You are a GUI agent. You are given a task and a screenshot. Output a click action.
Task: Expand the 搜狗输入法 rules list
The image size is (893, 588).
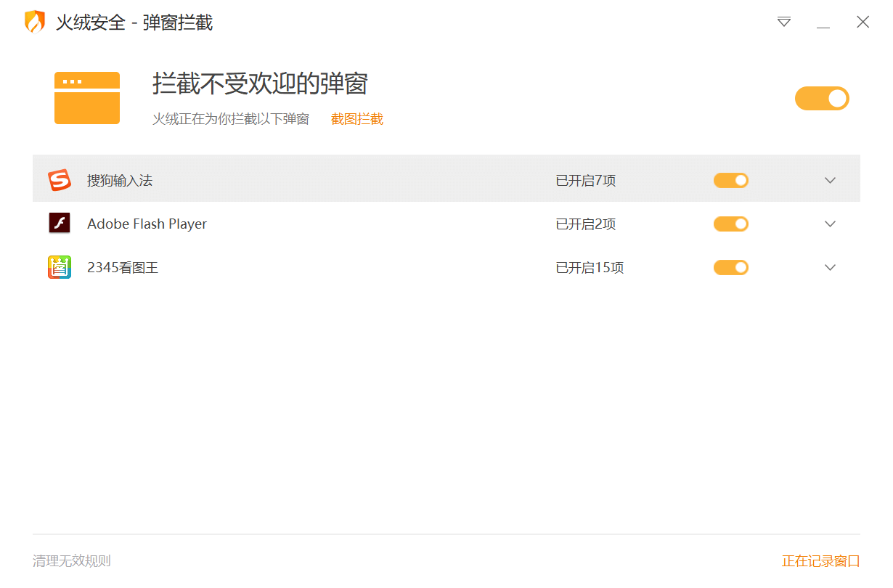point(830,179)
